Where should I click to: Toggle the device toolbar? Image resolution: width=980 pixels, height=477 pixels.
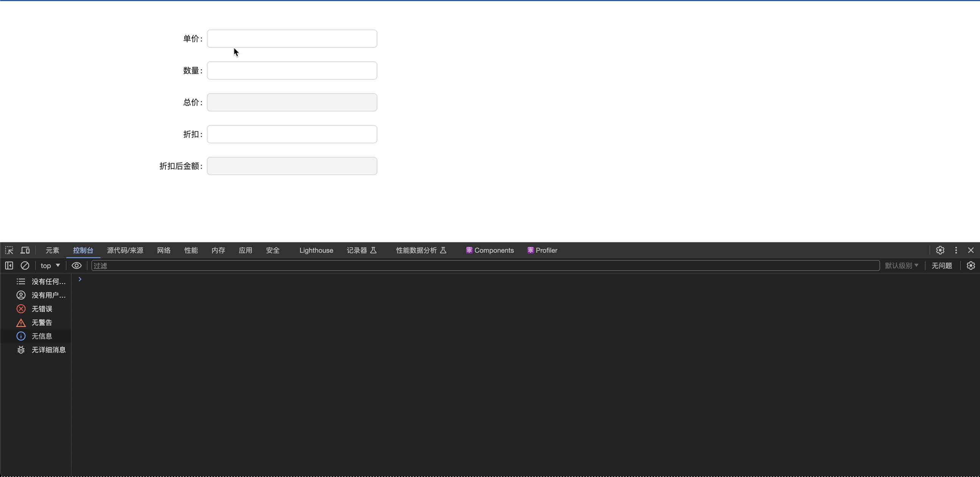[x=25, y=250]
